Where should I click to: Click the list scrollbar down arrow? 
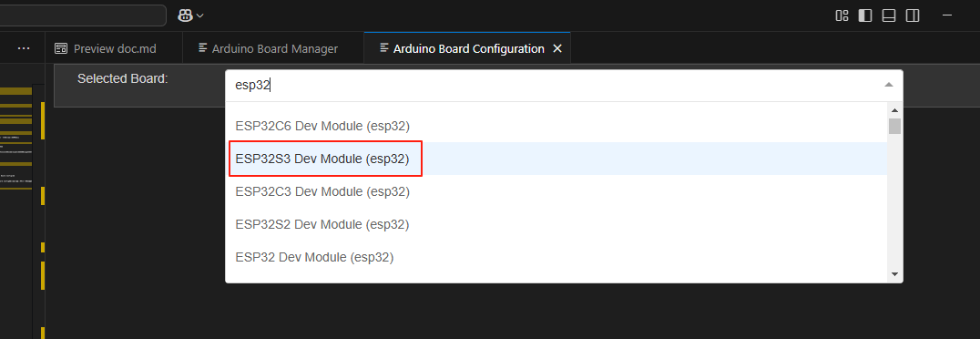coord(894,274)
